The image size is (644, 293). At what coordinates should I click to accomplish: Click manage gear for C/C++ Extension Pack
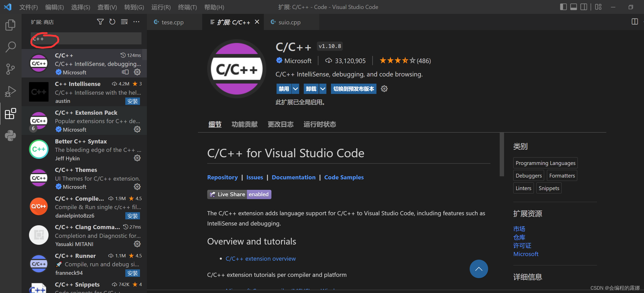point(137,129)
